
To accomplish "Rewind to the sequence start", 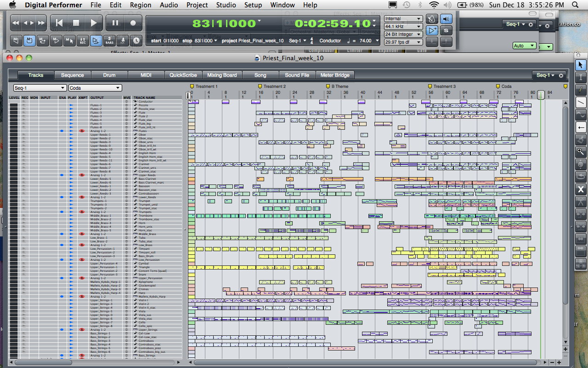I will [59, 23].
